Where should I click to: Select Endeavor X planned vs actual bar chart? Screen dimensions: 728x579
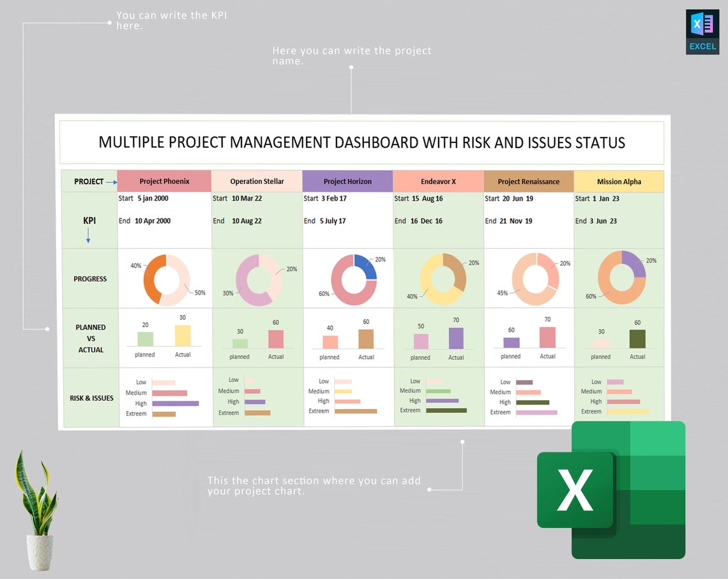(x=438, y=337)
